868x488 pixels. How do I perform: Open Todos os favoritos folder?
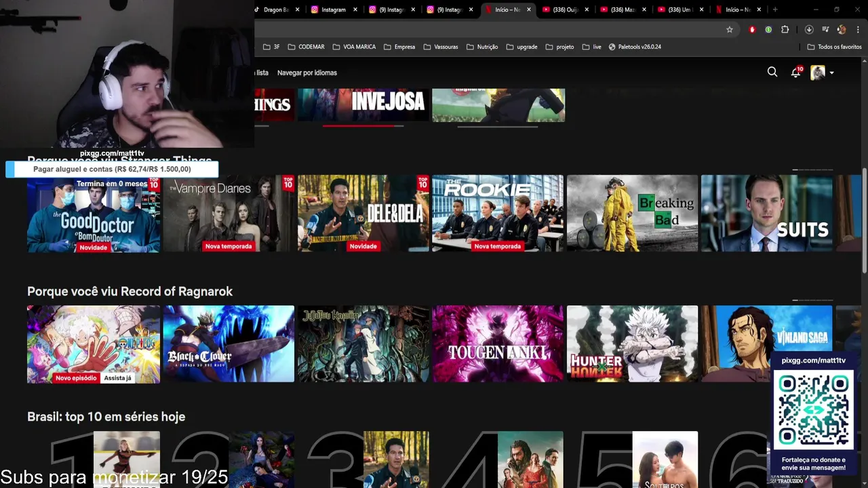(835, 47)
